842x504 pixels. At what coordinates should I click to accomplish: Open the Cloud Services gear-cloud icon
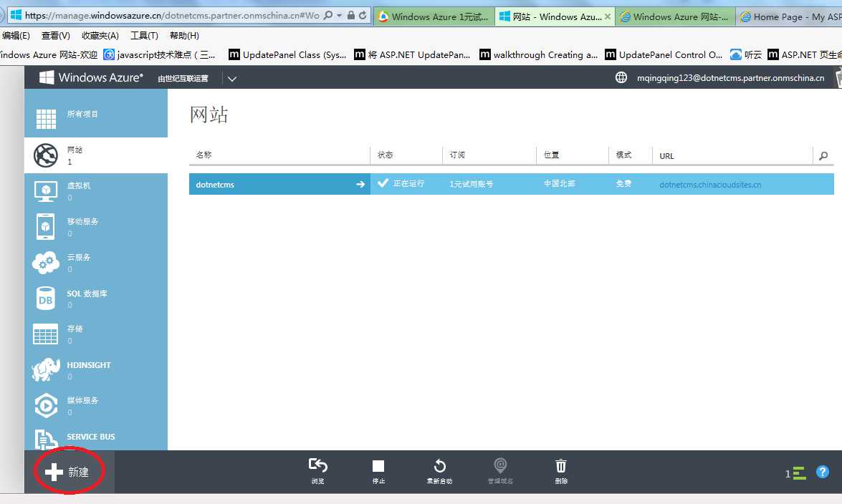coord(46,263)
